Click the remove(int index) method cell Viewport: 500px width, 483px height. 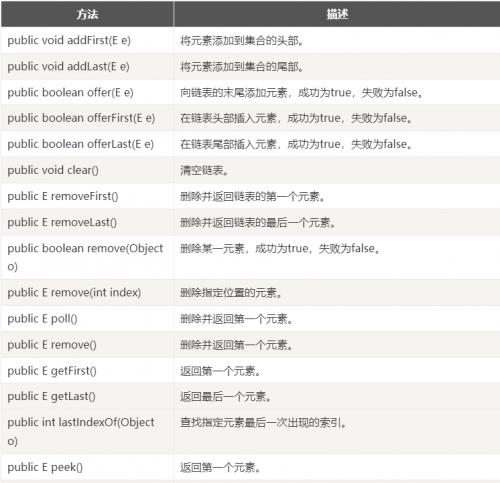click(87, 293)
